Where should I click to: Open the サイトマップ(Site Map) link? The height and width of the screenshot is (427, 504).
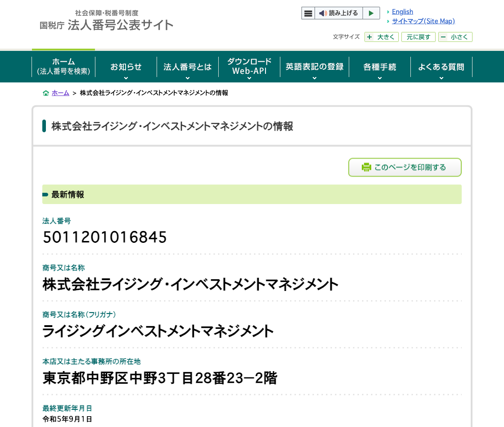[x=423, y=21]
